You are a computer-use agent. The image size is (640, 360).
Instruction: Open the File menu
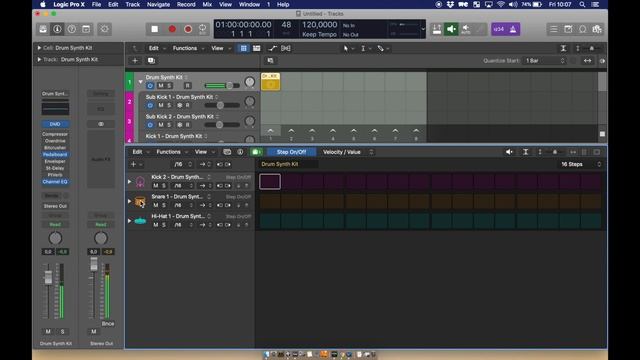point(96,4)
